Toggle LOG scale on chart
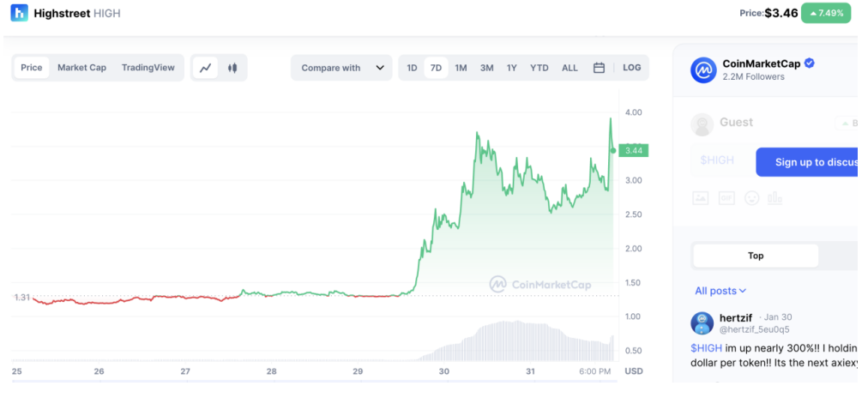This screenshot has width=868, height=398. [632, 68]
